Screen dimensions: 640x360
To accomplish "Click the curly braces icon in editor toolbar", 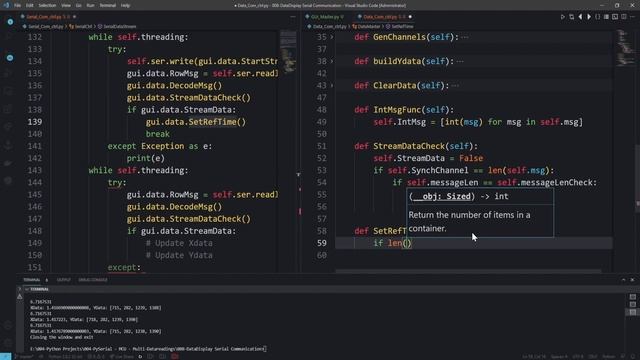I will pyautogui.click(x=598, y=17).
